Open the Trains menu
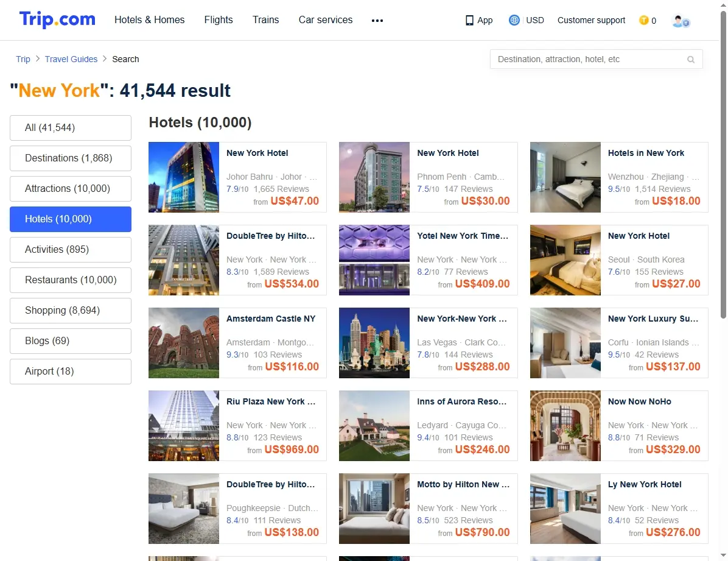 265,20
